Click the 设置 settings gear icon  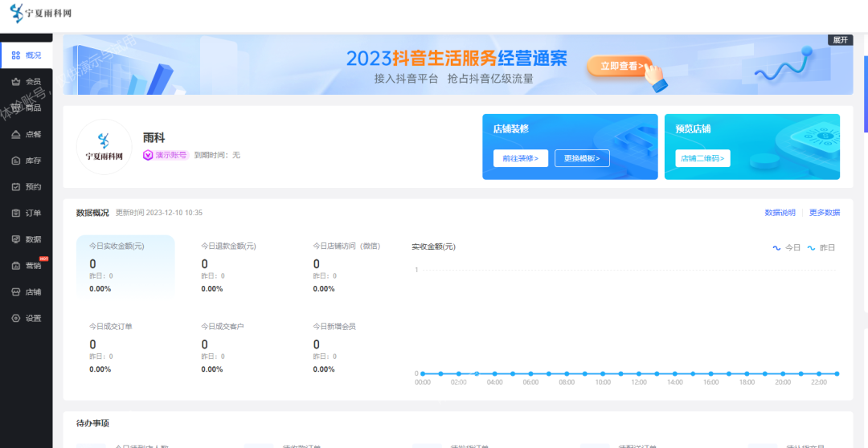pos(16,319)
